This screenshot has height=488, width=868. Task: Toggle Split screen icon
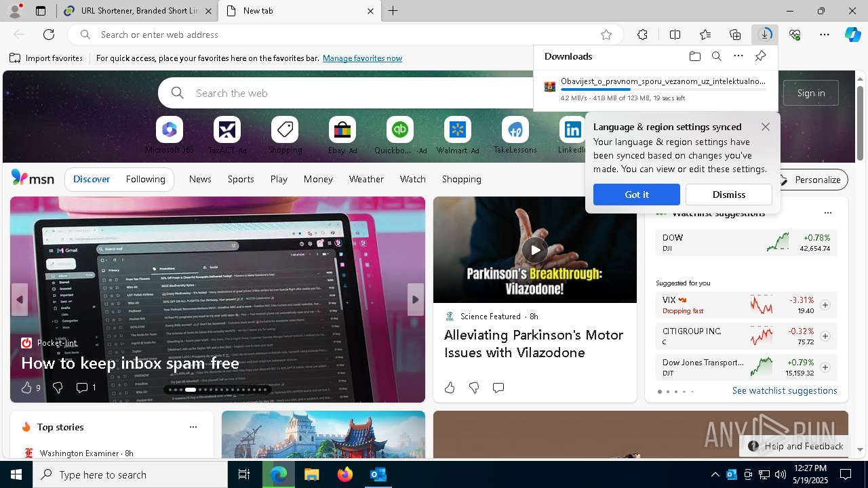point(675,35)
